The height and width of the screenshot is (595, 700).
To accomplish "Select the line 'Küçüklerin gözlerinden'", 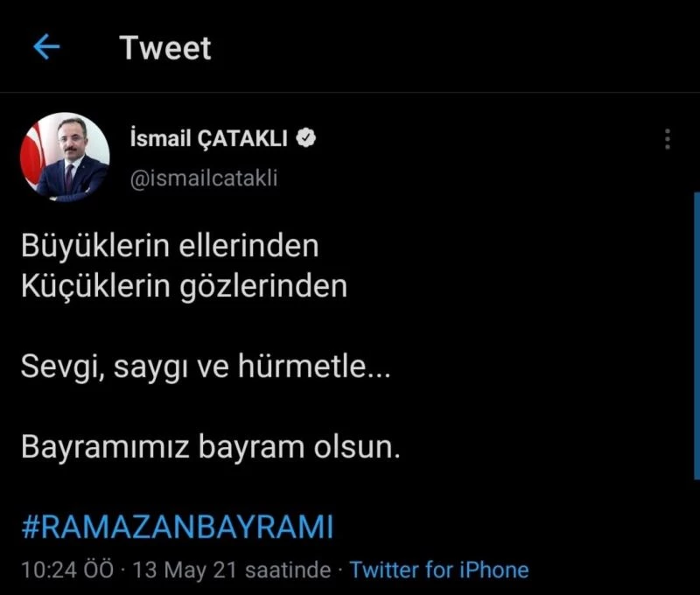I will pos(185,287).
